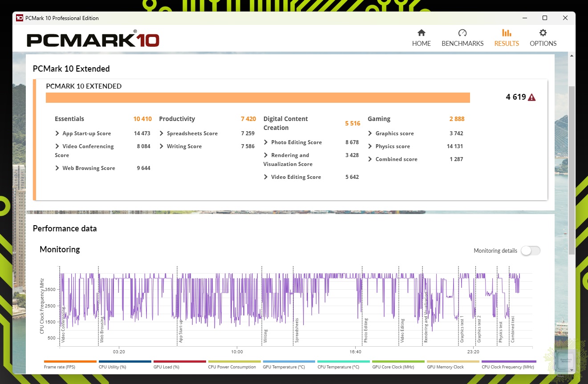Click the PCMARK 10 logo
588x384 pixels.
[x=93, y=39]
